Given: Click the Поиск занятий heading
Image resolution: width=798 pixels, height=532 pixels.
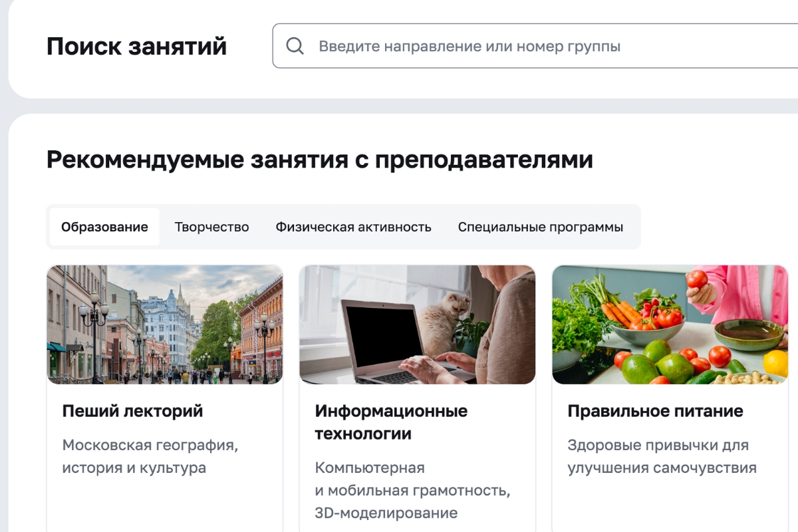Looking at the screenshot, I should (136, 47).
